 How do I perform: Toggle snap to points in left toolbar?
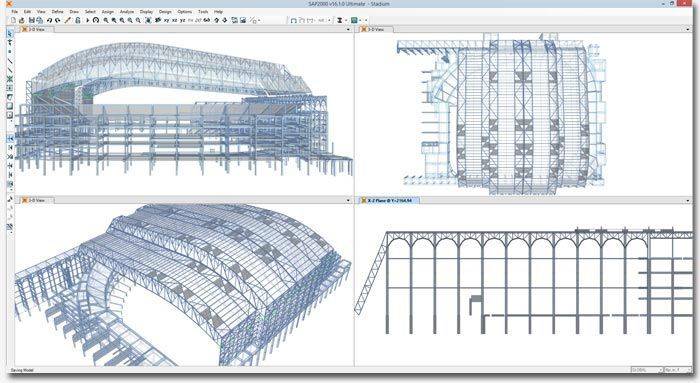tap(10, 139)
